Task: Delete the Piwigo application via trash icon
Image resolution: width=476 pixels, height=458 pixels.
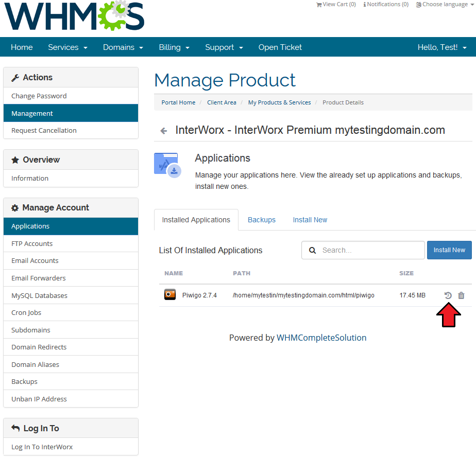Action: 461,295
